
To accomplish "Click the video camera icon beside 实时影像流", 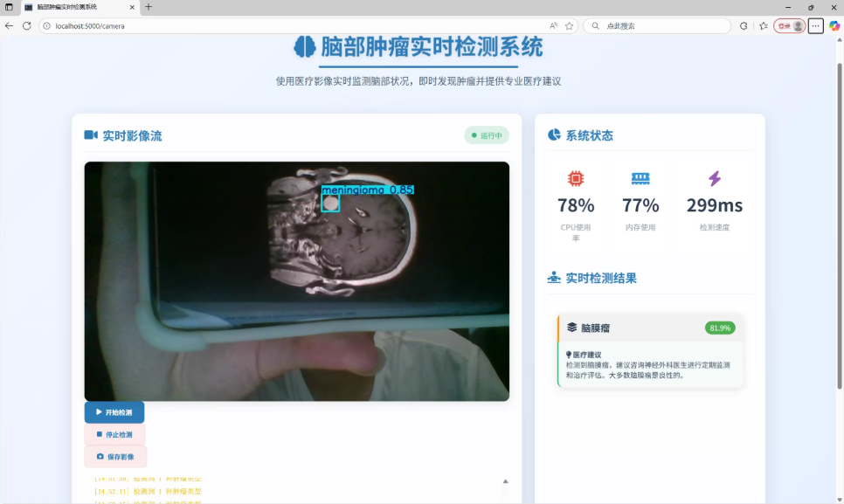I will pos(91,135).
